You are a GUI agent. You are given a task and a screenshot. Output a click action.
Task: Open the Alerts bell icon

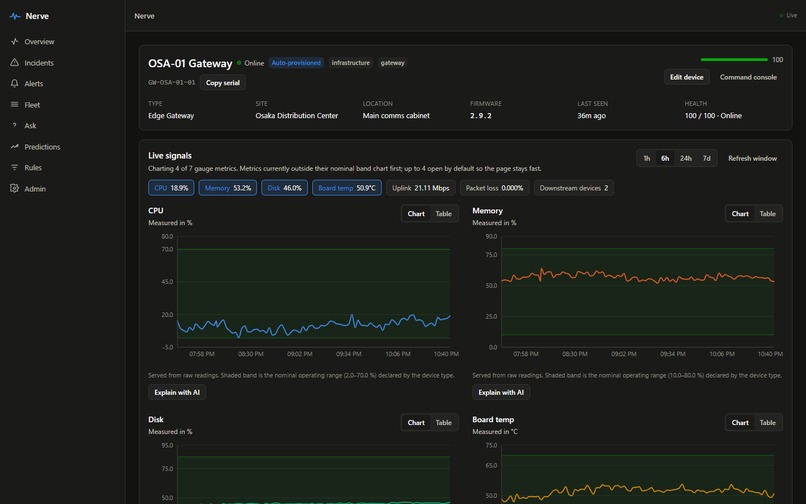click(x=14, y=83)
